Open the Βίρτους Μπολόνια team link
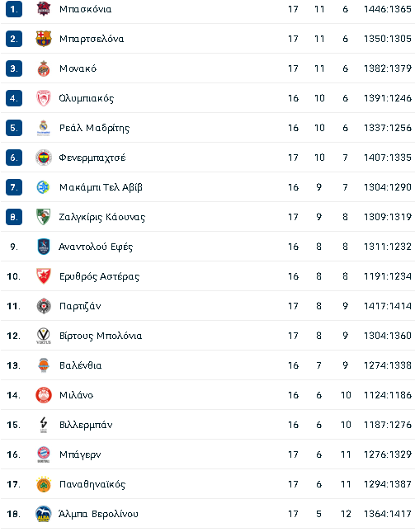This screenshot has height=532, width=415. click(x=101, y=336)
